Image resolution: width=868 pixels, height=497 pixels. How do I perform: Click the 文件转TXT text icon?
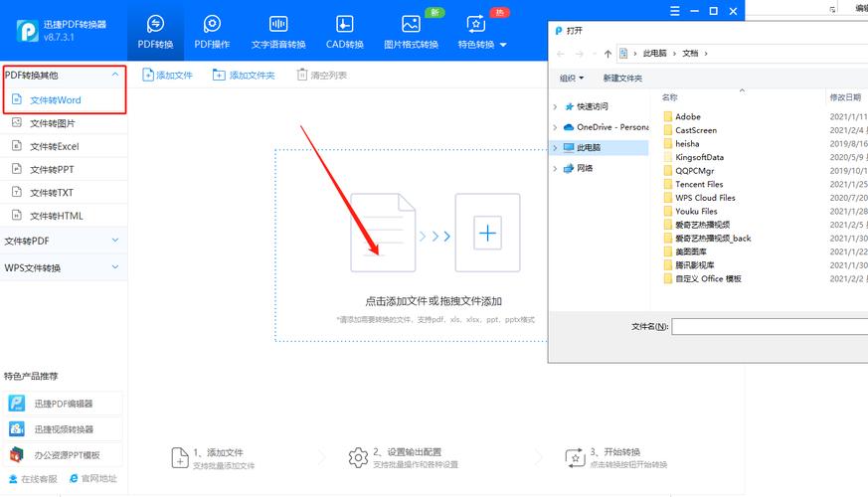click(17, 192)
